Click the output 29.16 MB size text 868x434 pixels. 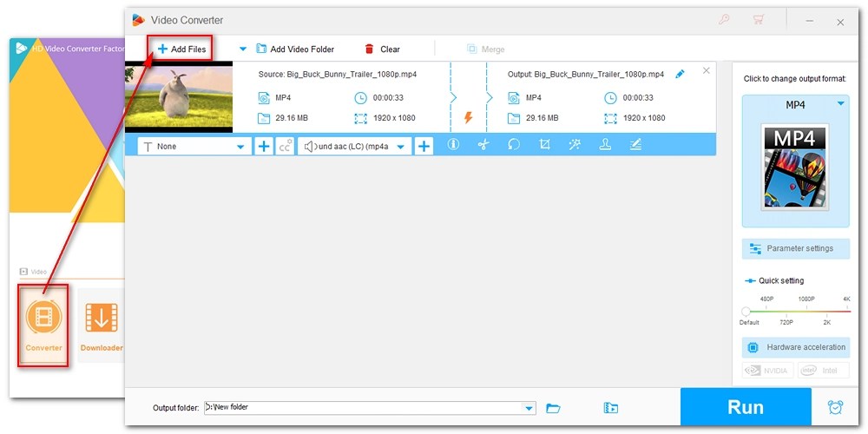tap(542, 118)
